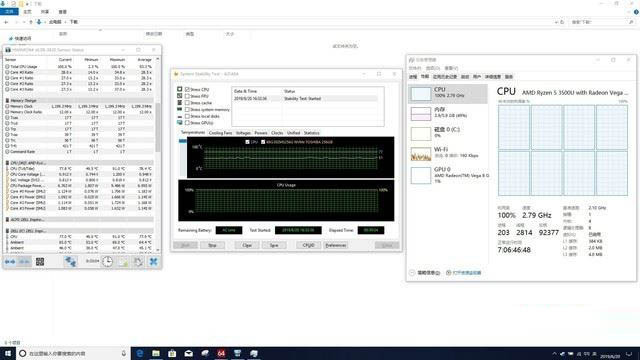Click HWiNFO scrollbar up arrow

tap(158, 59)
